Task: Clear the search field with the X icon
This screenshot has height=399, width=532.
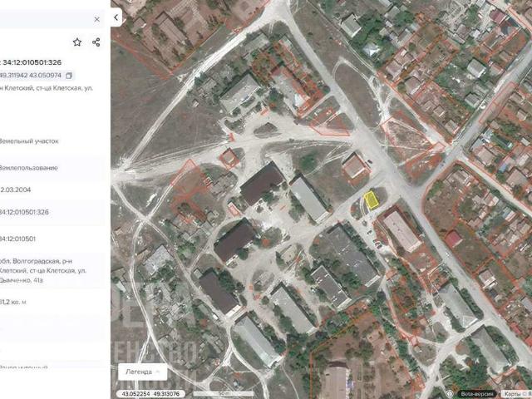Action: click(x=96, y=18)
